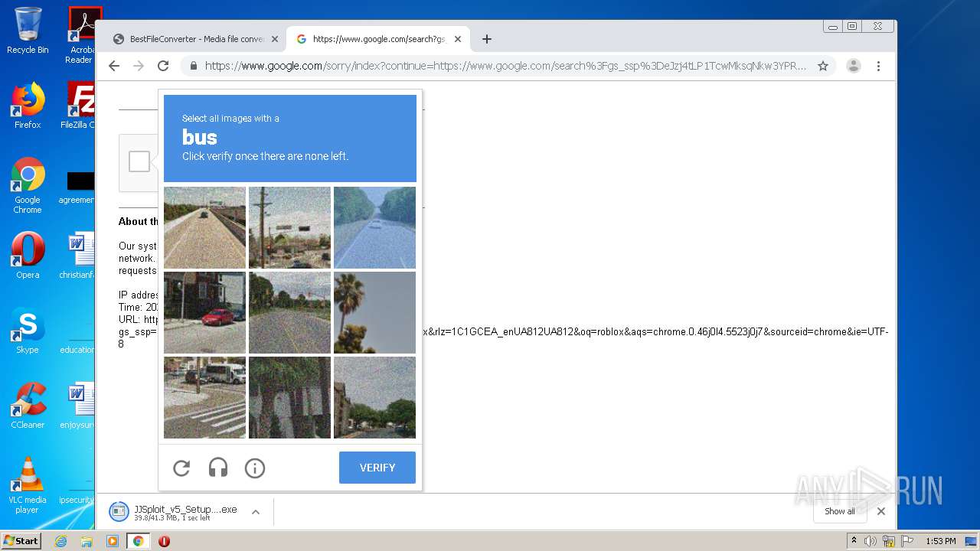Open volume control in system tray
The width and height of the screenshot is (980, 551).
coord(871,541)
